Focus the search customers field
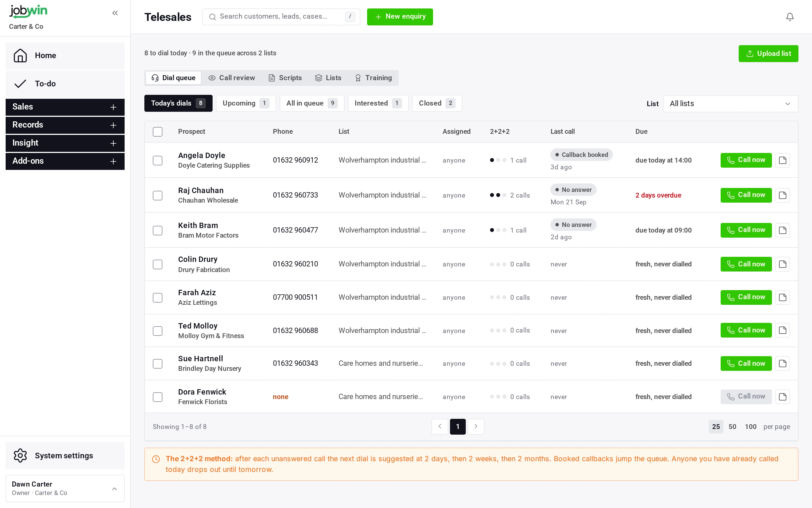The width and height of the screenshot is (812, 508). tap(281, 17)
